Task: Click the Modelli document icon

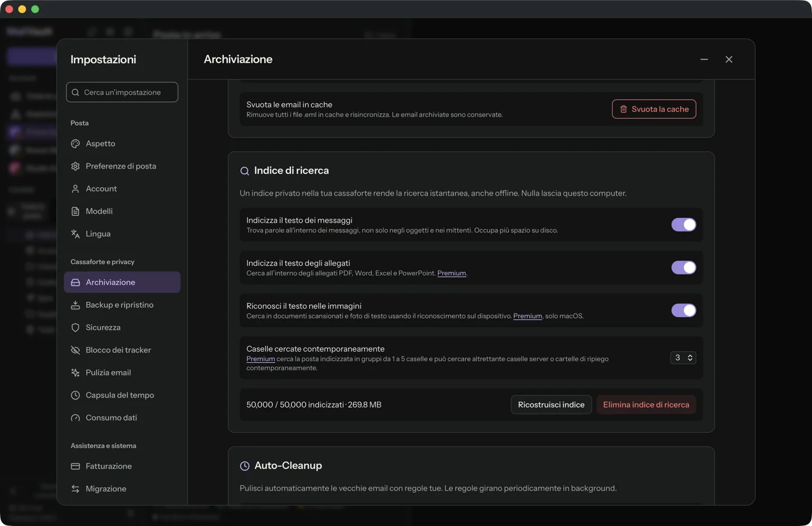Action: click(76, 212)
